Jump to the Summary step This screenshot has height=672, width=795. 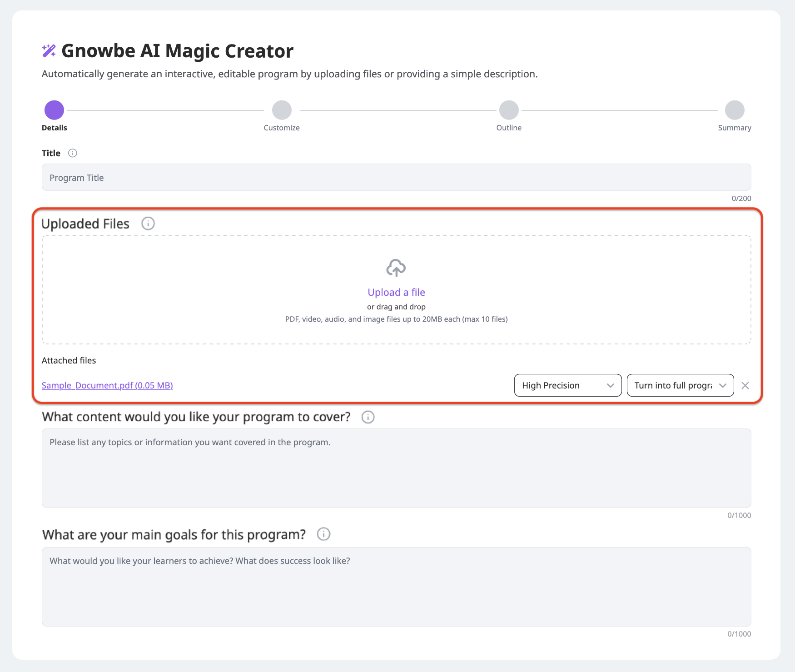735,110
